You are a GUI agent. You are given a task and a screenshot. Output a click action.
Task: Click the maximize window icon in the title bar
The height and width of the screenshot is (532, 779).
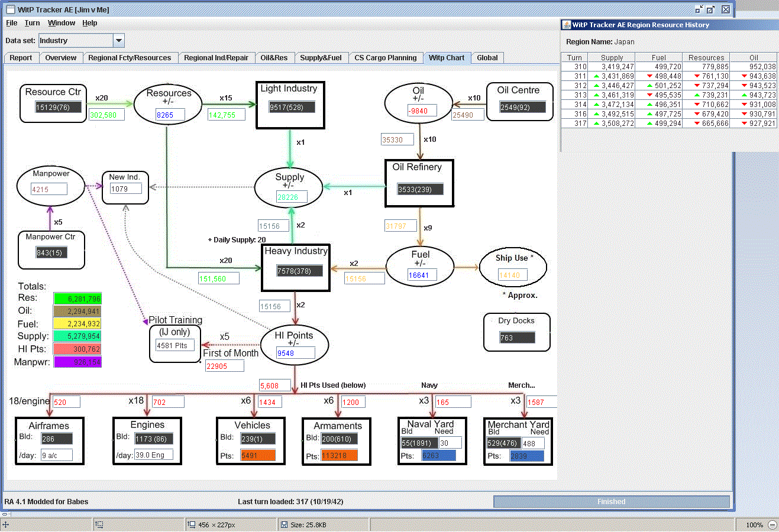pos(712,9)
